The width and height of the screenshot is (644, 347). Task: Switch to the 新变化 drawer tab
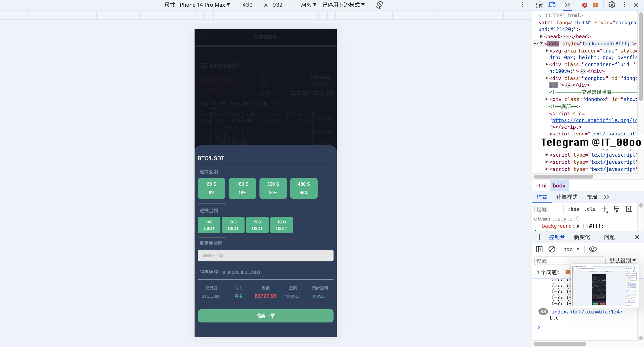(x=582, y=237)
